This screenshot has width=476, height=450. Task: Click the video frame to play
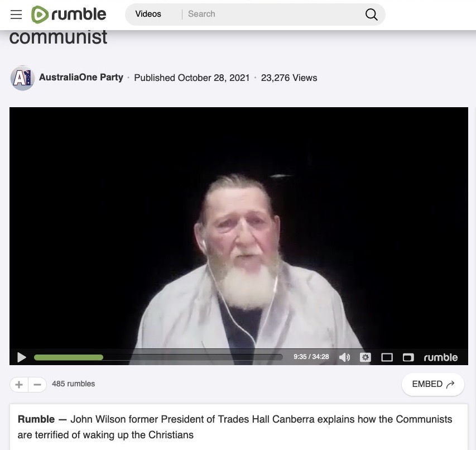pos(239,228)
